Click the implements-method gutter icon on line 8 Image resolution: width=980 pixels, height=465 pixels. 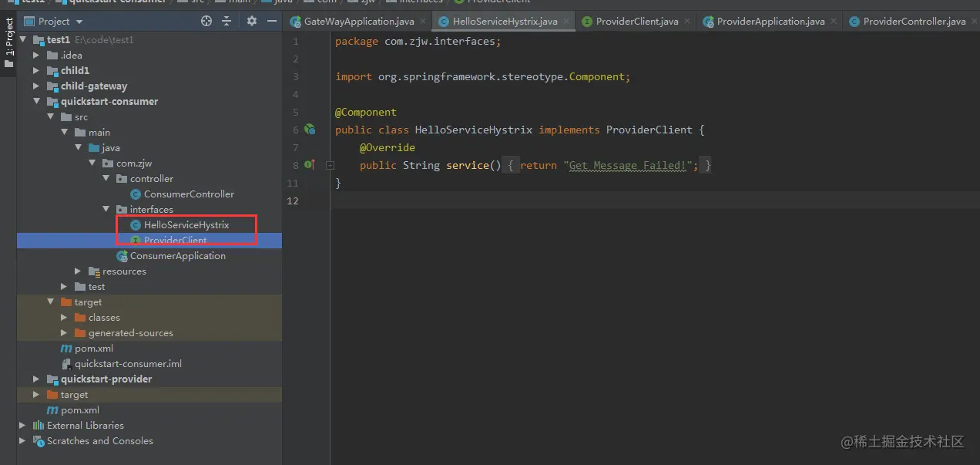click(x=310, y=164)
